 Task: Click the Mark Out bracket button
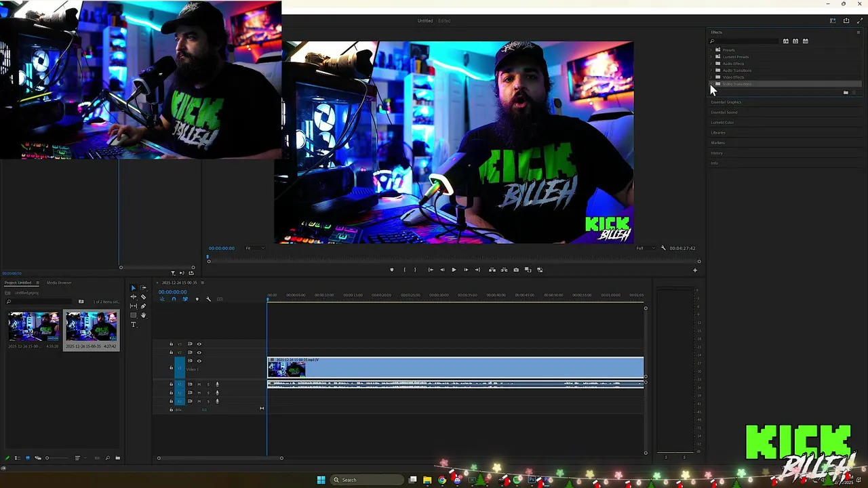(x=415, y=270)
